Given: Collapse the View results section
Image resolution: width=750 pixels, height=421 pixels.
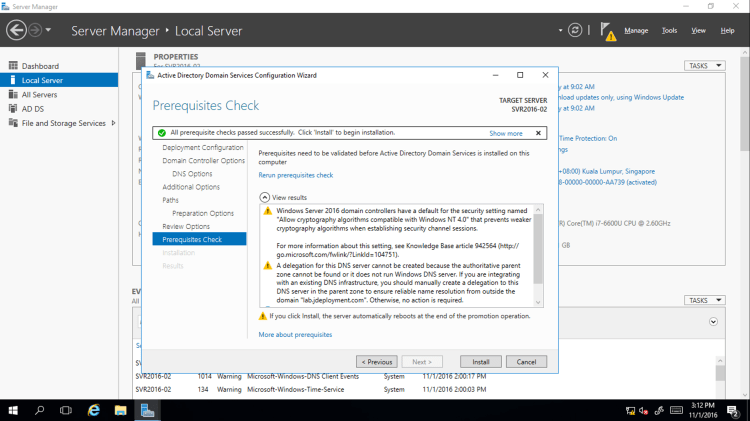Looking at the screenshot, I should point(264,198).
